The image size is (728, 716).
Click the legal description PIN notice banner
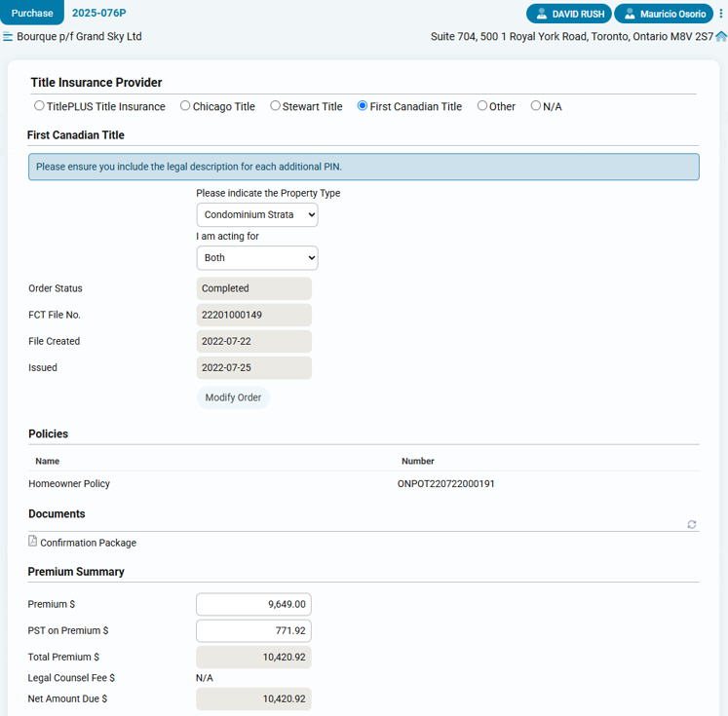click(x=364, y=167)
